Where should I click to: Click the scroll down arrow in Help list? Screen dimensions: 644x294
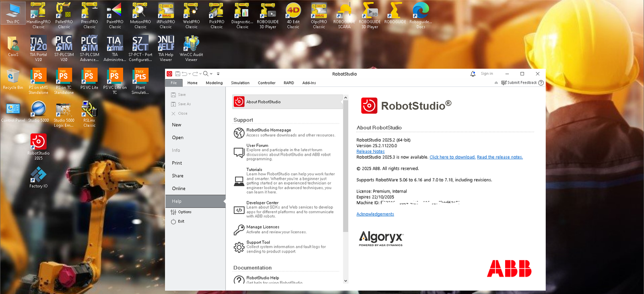point(345,281)
